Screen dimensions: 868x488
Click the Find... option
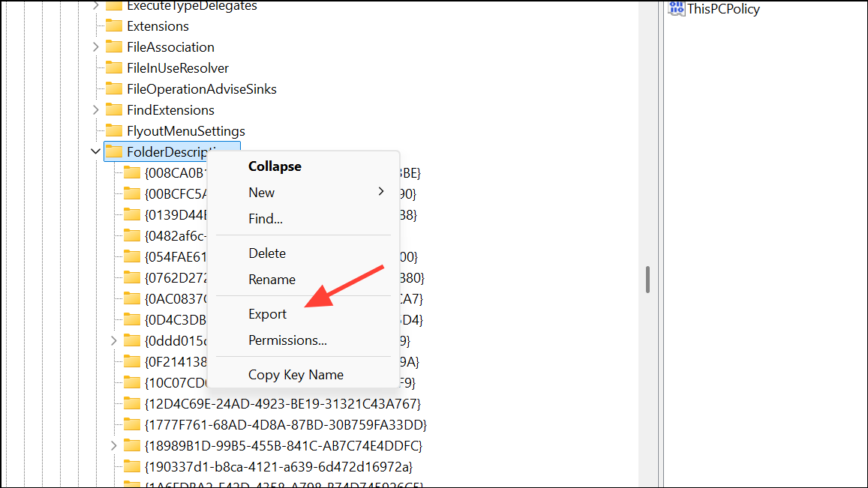click(265, 218)
